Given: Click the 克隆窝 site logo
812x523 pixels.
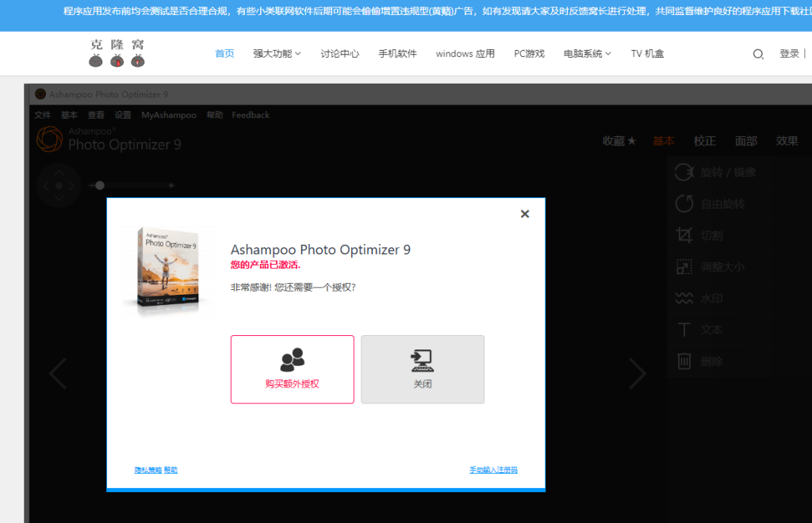Looking at the screenshot, I should (x=117, y=53).
